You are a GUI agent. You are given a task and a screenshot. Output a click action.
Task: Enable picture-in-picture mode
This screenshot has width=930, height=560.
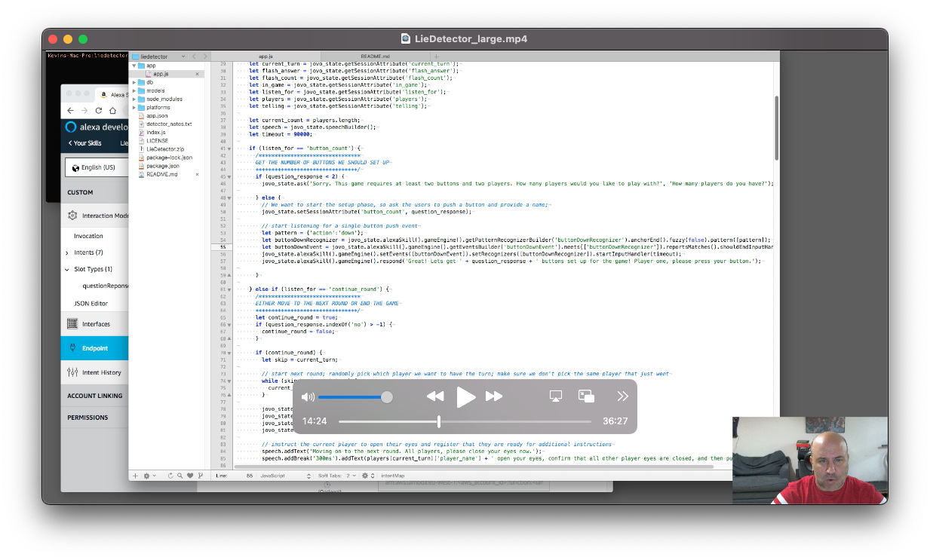586,396
